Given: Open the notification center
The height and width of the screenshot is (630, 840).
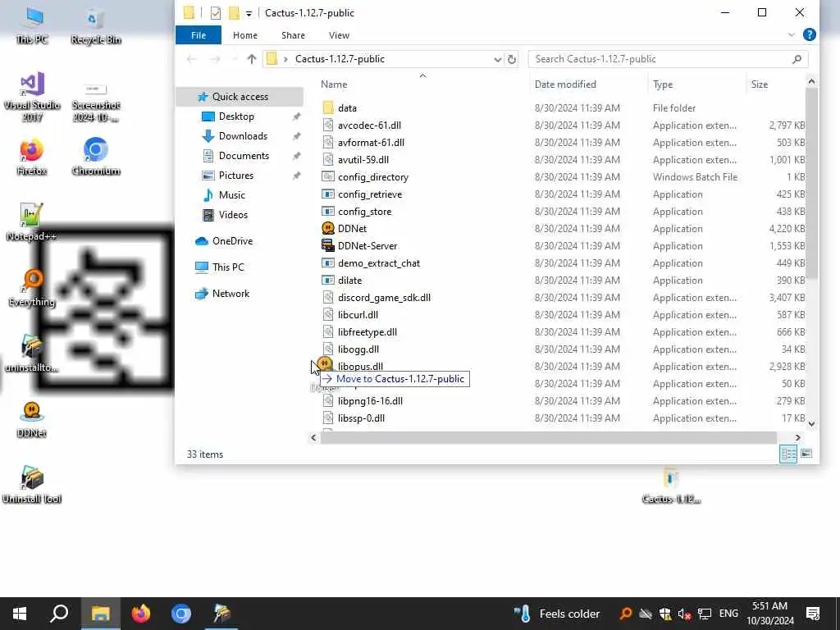Looking at the screenshot, I should (813, 614).
